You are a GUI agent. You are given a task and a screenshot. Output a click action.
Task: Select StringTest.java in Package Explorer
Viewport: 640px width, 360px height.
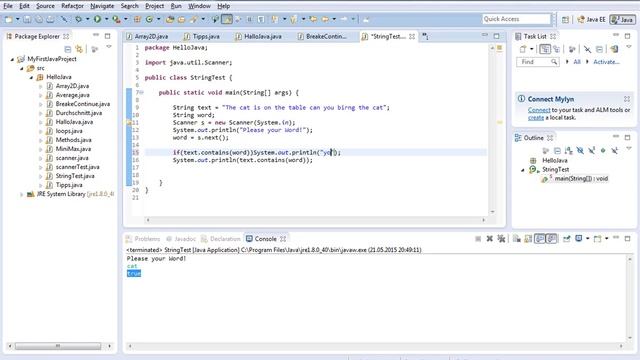tap(75, 176)
